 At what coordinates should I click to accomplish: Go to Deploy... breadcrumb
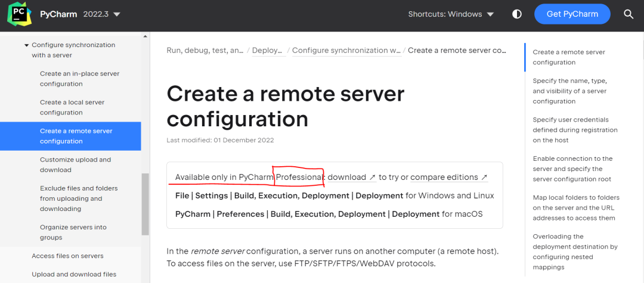(268, 51)
